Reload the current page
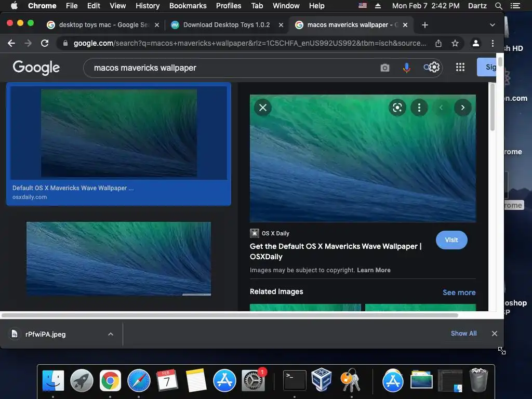This screenshot has width=532, height=399. tap(45, 43)
